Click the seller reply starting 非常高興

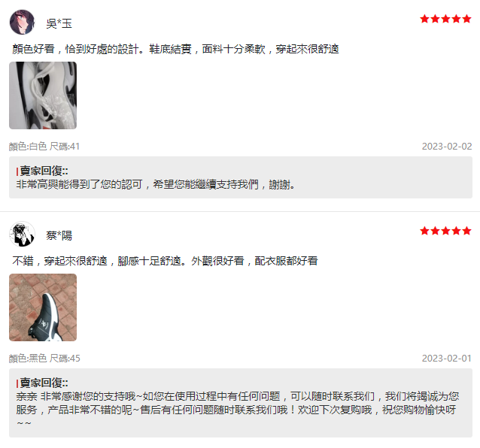click(x=156, y=184)
